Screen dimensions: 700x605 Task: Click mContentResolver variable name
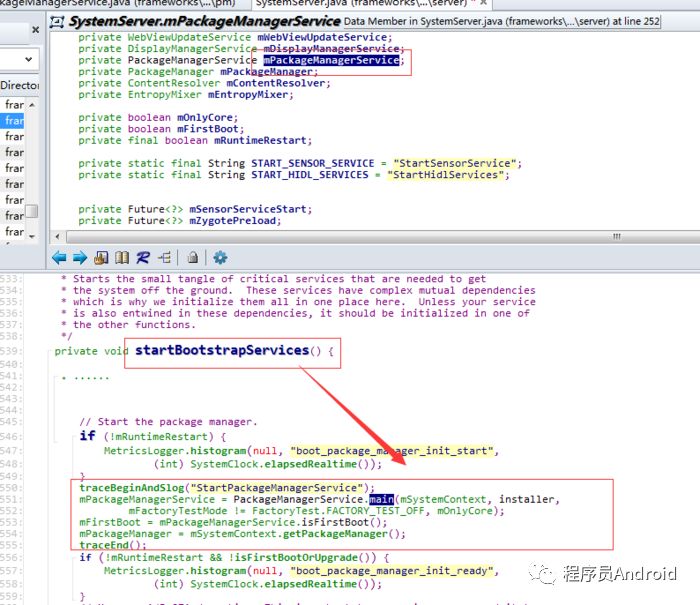tap(276, 83)
